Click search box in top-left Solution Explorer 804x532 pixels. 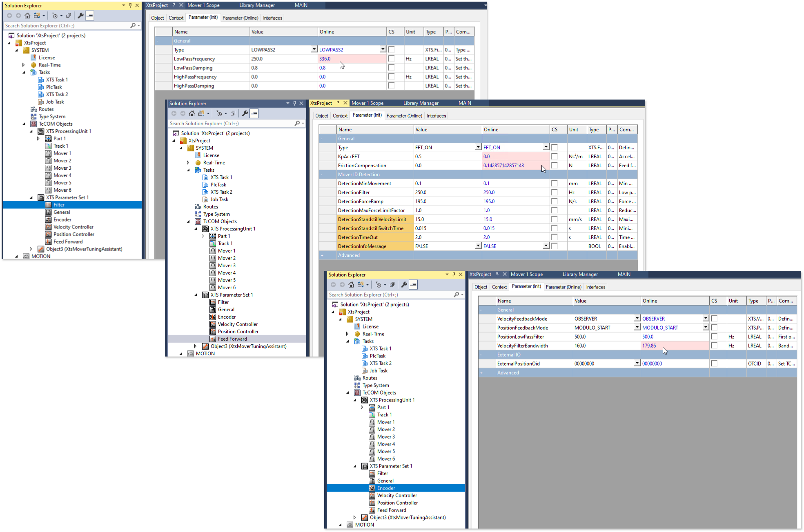(67, 26)
